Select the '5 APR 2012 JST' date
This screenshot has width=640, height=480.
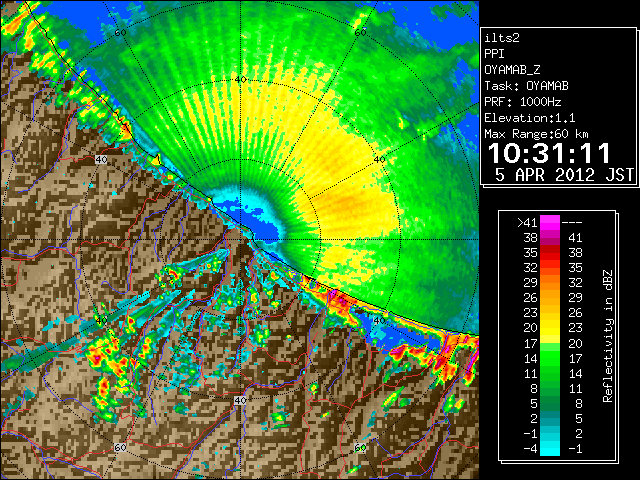[x=564, y=175]
